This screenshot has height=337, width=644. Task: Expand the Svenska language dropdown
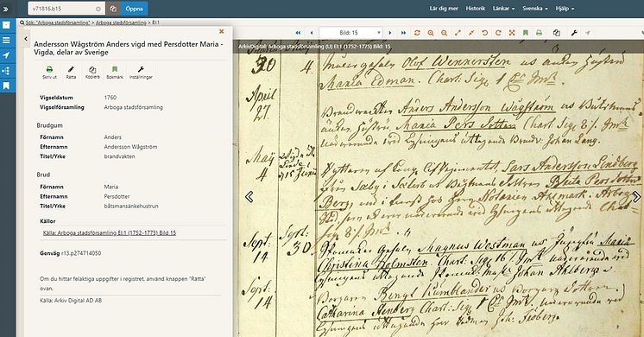[534, 9]
